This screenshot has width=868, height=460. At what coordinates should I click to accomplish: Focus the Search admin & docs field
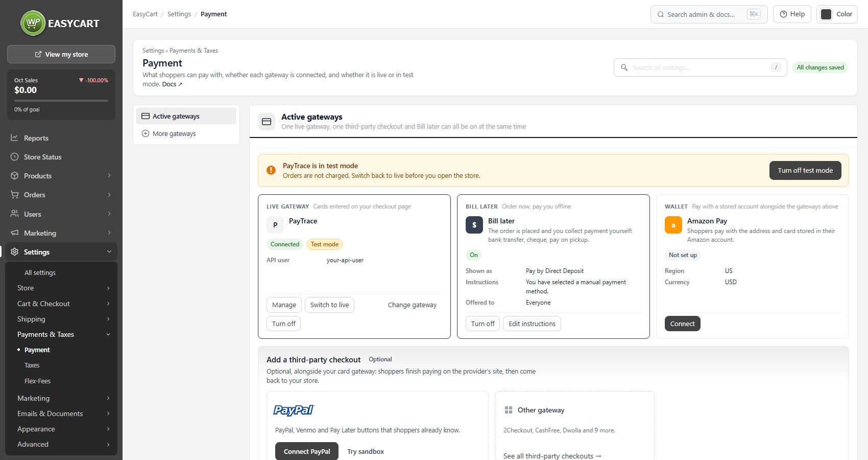pyautogui.click(x=709, y=14)
